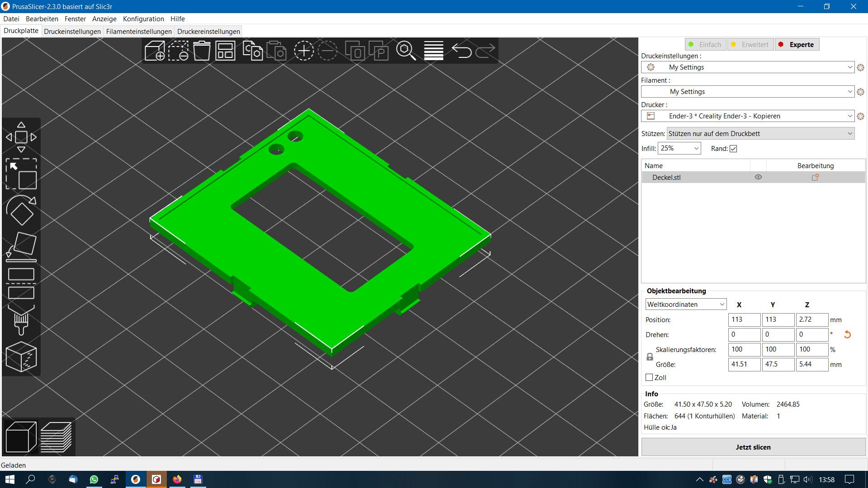The image size is (868, 488).
Task: Open editing icon for Deckel.stl
Action: tap(815, 178)
